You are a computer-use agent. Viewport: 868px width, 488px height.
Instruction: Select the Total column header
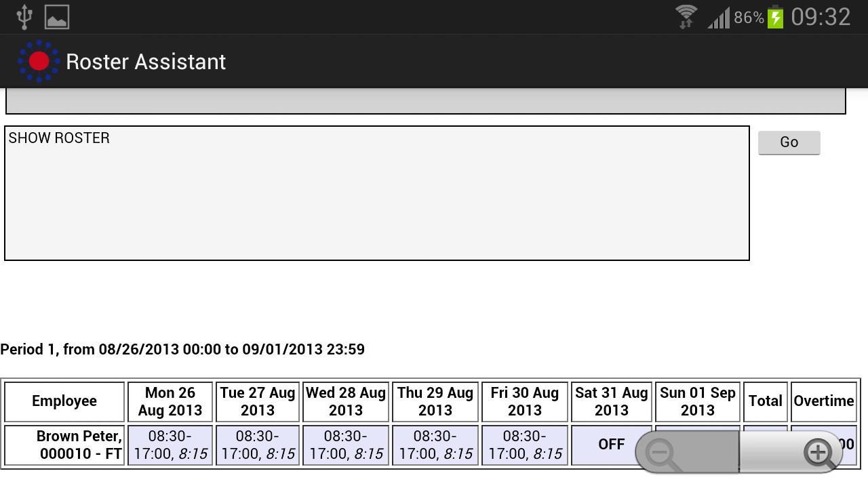(765, 401)
